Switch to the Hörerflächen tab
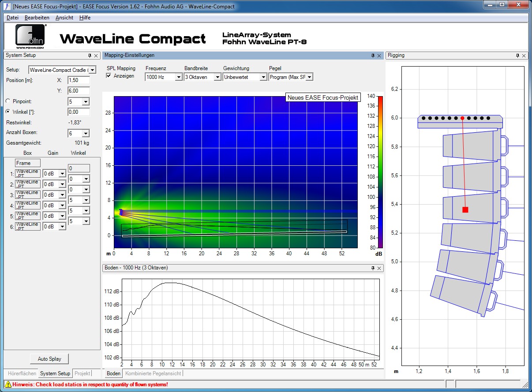 (22, 373)
